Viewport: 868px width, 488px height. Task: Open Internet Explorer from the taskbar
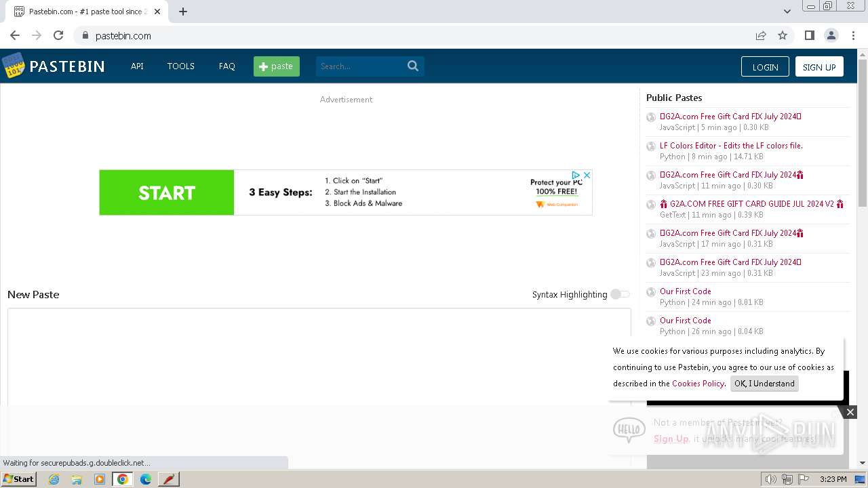(54, 479)
